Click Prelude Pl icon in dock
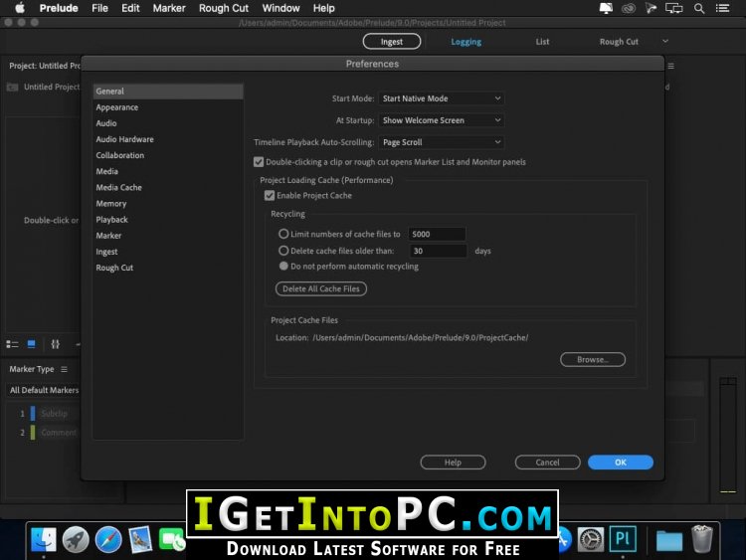Image resolution: width=746 pixels, height=560 pixels. (623, 538)
